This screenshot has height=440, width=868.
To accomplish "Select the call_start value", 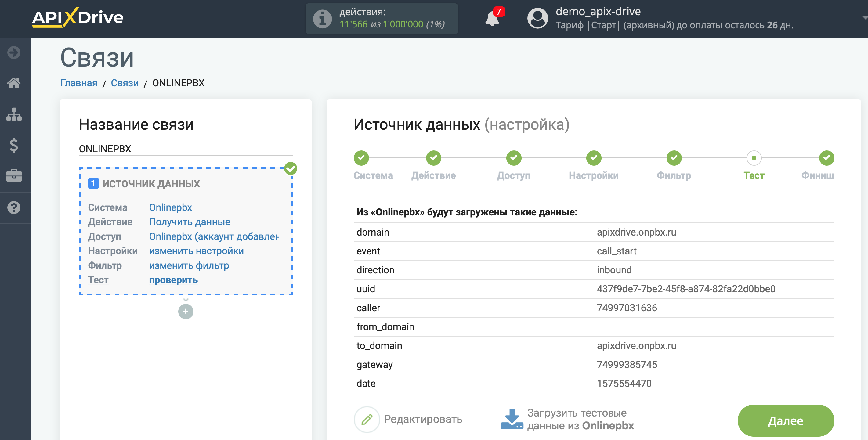I will click(x=617, y=251).
